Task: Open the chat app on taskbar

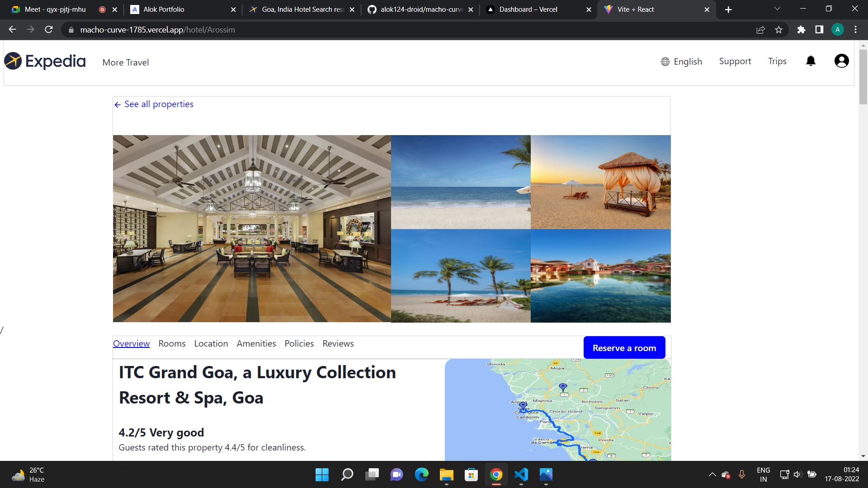Action: 396,474
